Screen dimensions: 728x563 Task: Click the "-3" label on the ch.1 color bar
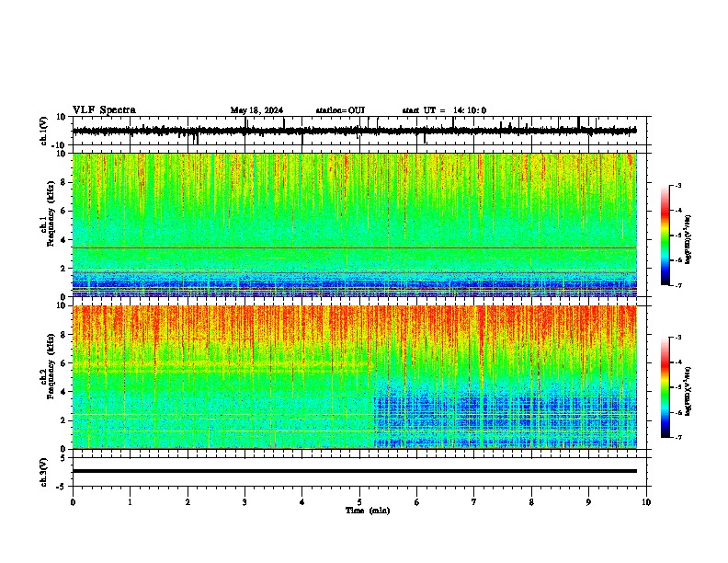click(x=677, y=185)
